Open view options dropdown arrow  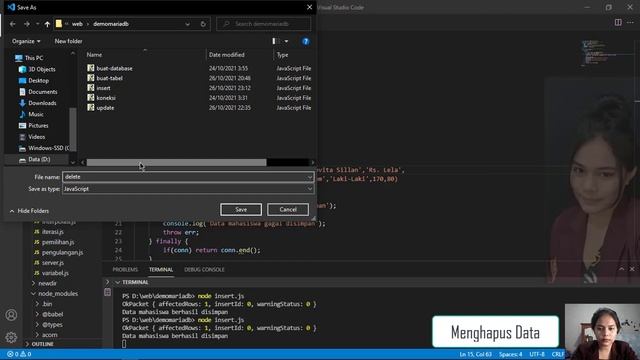pyautogui.click(x=286, y=41)
